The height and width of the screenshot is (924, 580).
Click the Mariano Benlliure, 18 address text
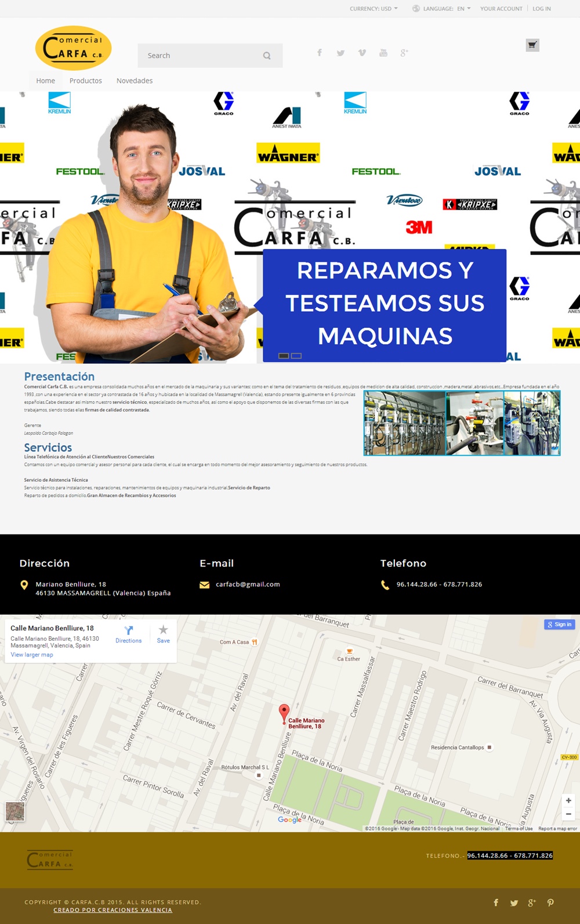[71, 584]
